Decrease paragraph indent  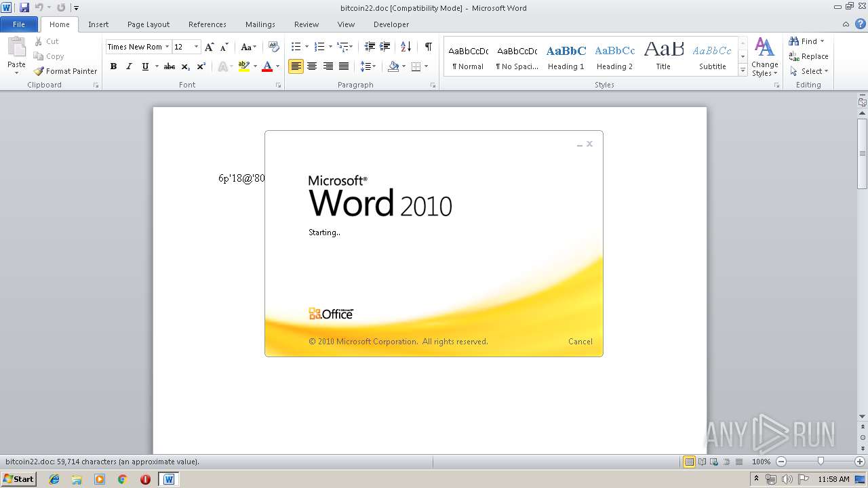point(370,47)
